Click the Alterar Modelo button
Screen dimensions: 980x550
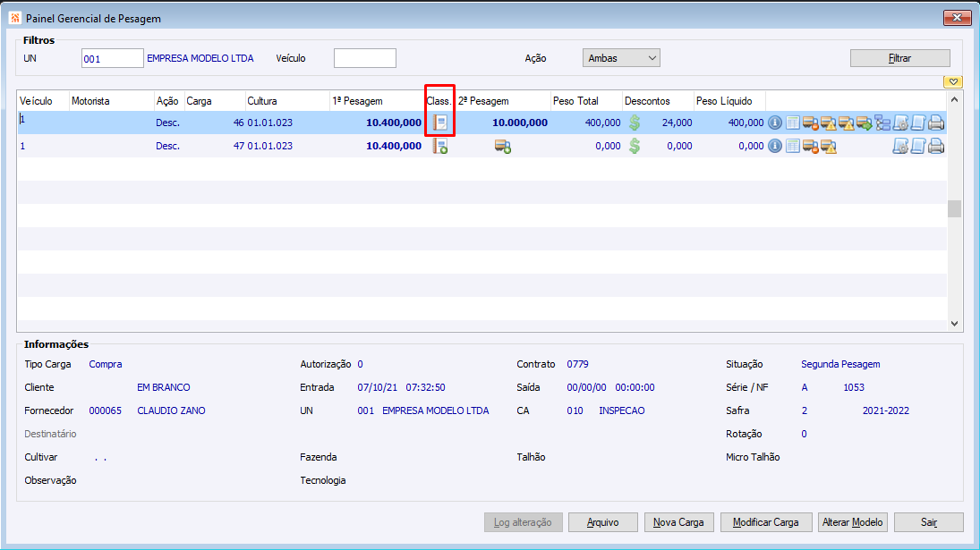coord(853,522)
